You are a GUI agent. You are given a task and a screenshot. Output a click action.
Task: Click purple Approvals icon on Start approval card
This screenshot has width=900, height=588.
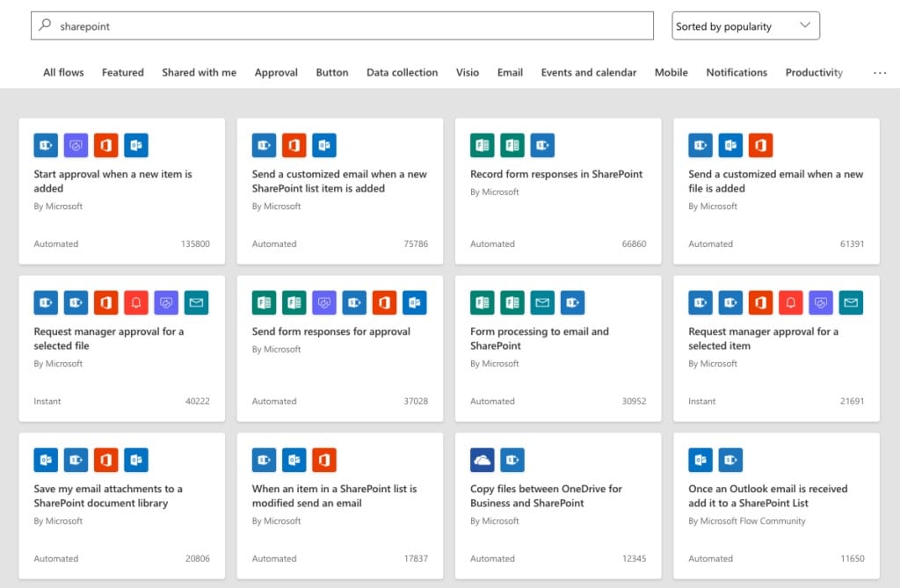76,145
